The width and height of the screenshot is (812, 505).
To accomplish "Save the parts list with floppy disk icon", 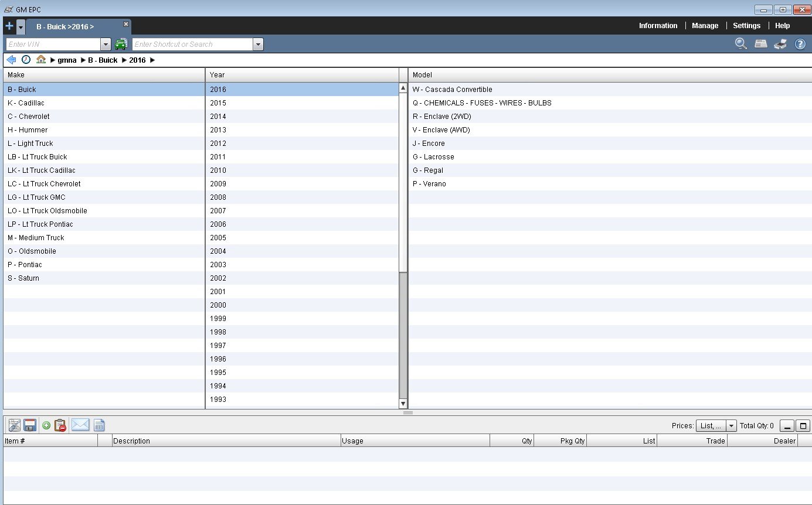I will (x=30, y=425).
